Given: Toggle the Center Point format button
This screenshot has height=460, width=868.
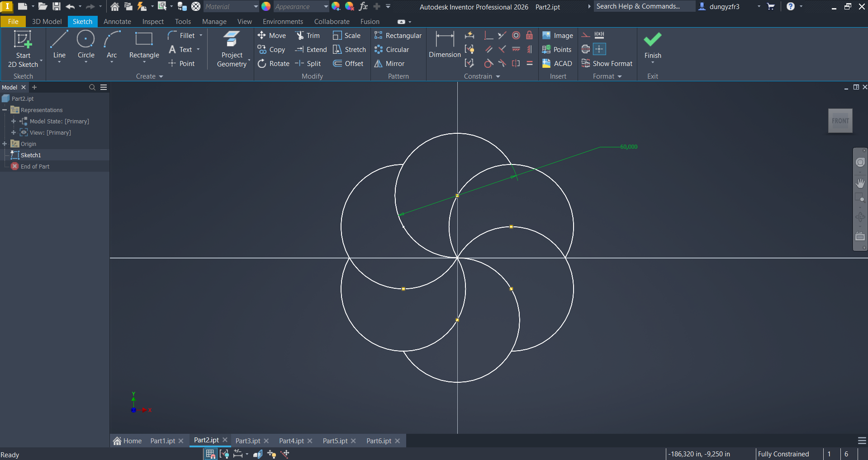Looking at the screenshot, I should [599, 49].
